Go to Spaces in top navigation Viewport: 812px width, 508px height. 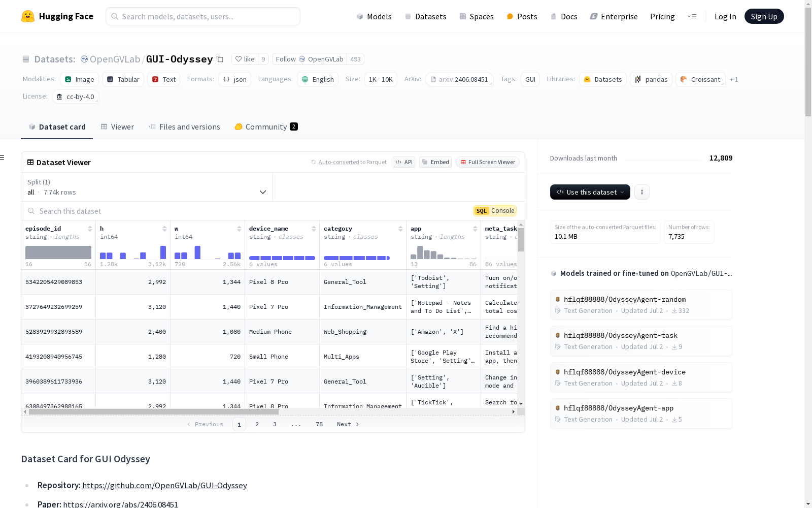click(477, 16)
